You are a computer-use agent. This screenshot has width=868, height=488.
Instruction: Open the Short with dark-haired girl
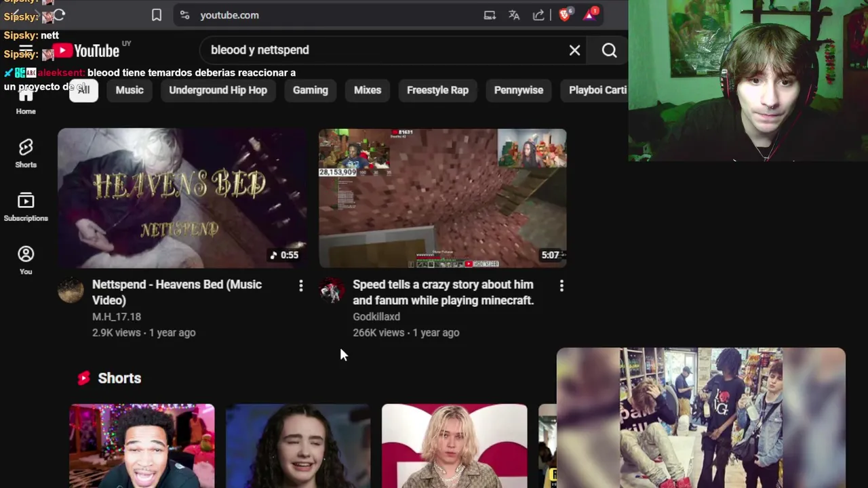point(298,445)
